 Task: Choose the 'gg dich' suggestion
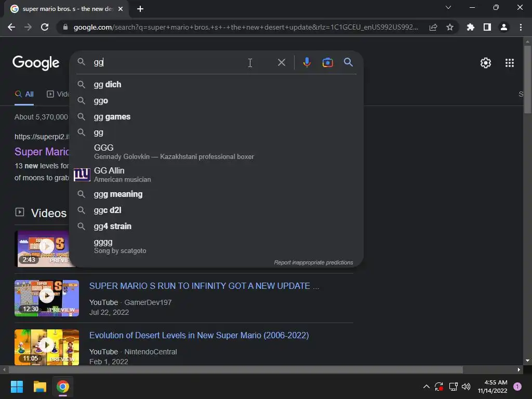[x=217, y=85]
